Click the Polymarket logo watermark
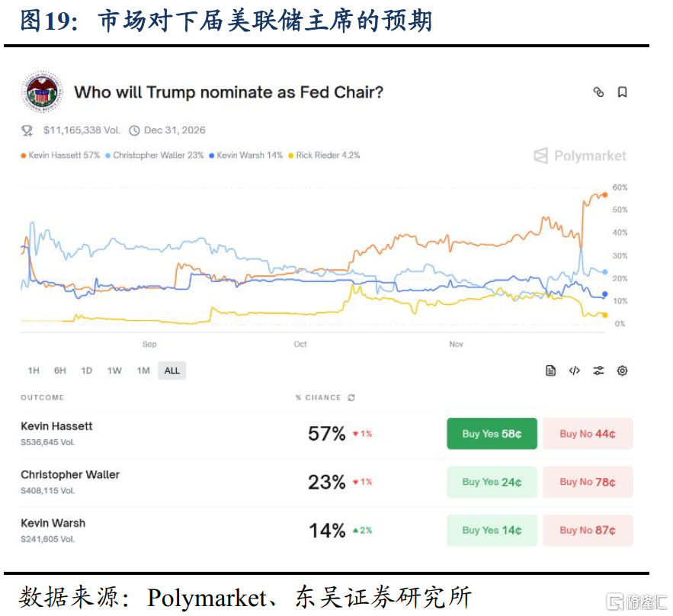 [x=580, y=156]
